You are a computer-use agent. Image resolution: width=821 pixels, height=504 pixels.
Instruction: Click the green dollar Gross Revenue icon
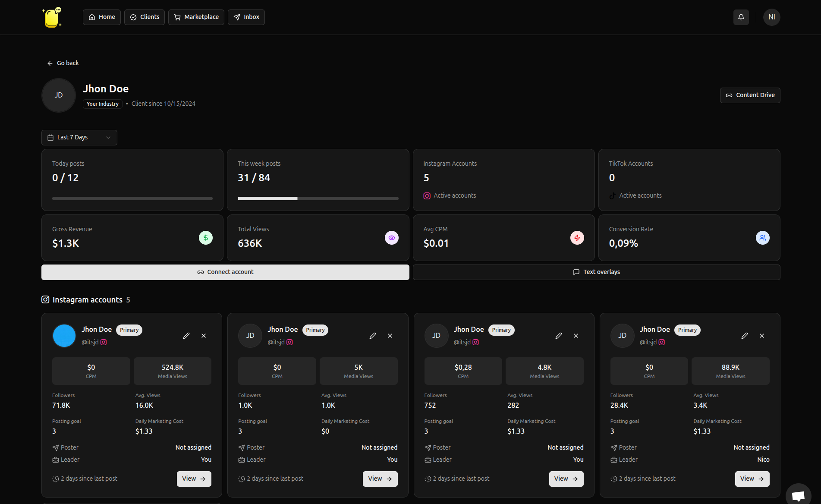206,238
